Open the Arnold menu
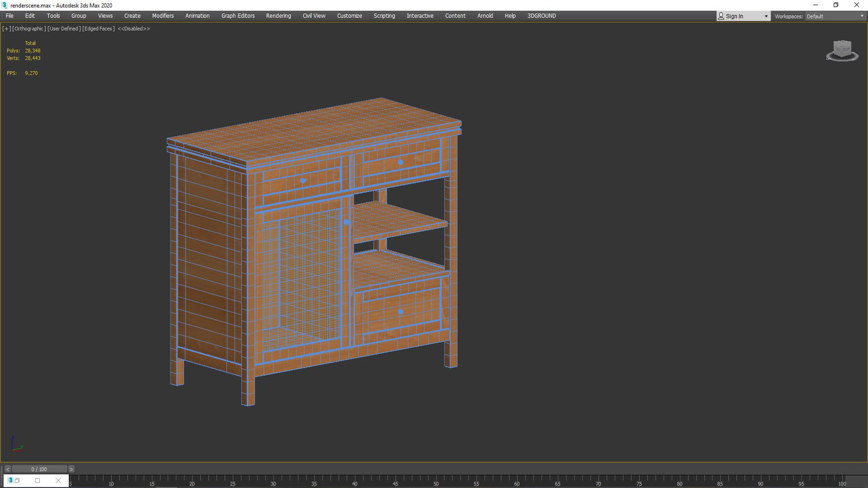Viewport: 868px width, 488px height. pos(485,16)
